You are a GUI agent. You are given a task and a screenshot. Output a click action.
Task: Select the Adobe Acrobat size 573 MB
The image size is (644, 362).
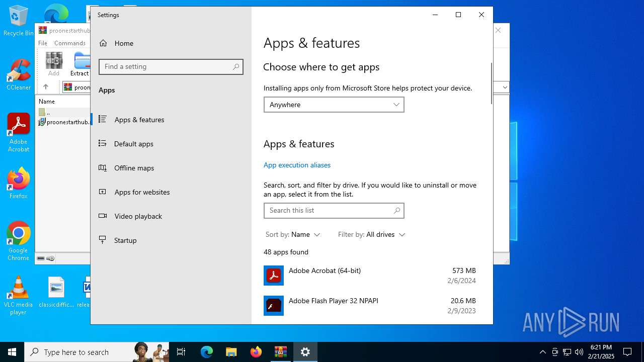click(464, 270)
